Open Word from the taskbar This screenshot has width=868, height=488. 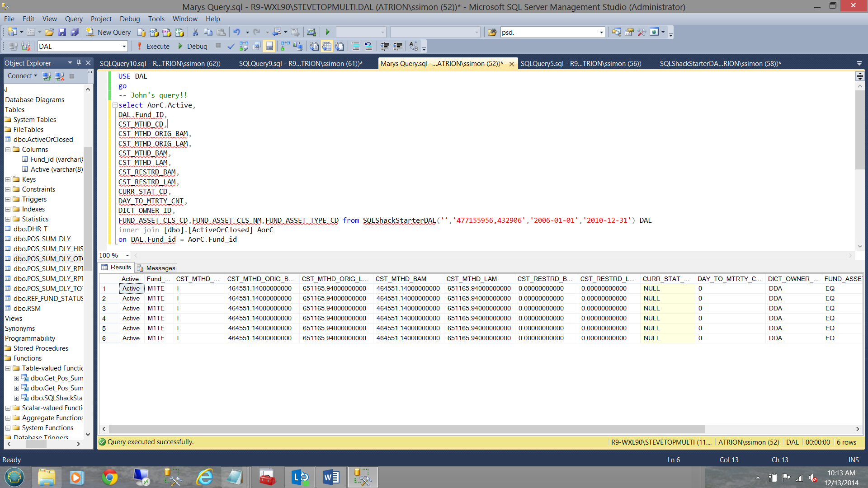pyautogui.click(x=331, y=477)
